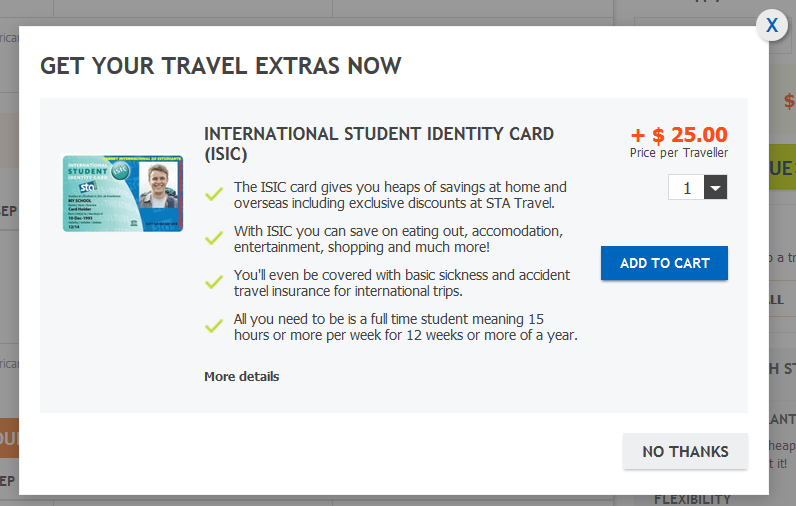Click the 15 hours per week requirement text
The image size is (796, 506).
tap(404, 327)
